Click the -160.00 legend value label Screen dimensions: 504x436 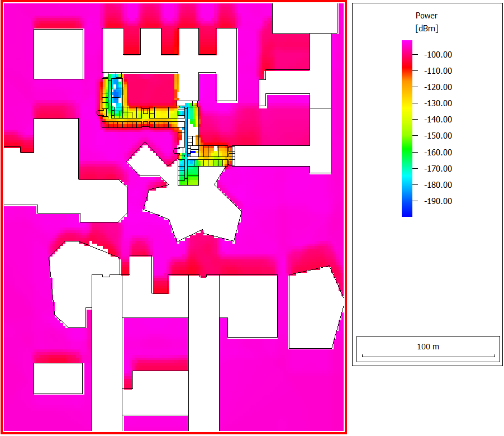tap(438, 152)
